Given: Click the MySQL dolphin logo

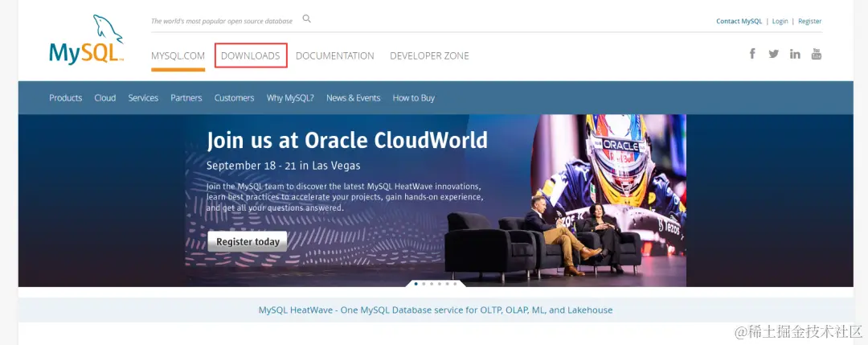Looking at the screenshot, I should coord(86,39).
